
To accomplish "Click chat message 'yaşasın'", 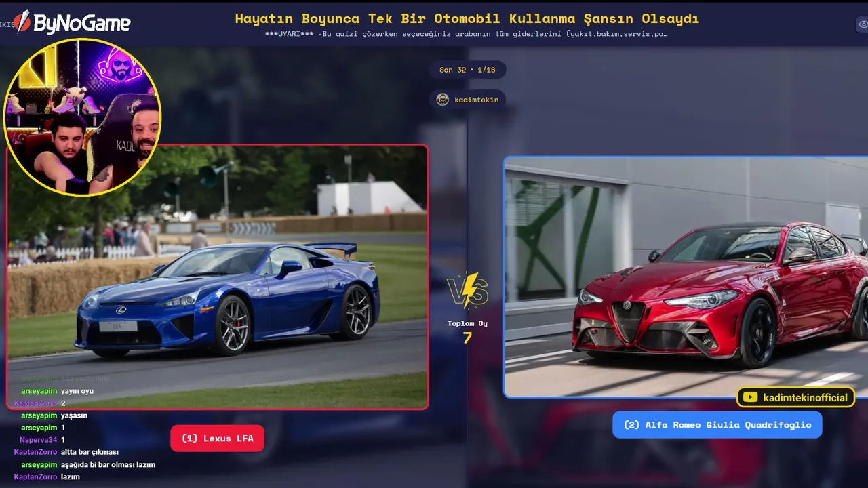I will pos(74,415).
